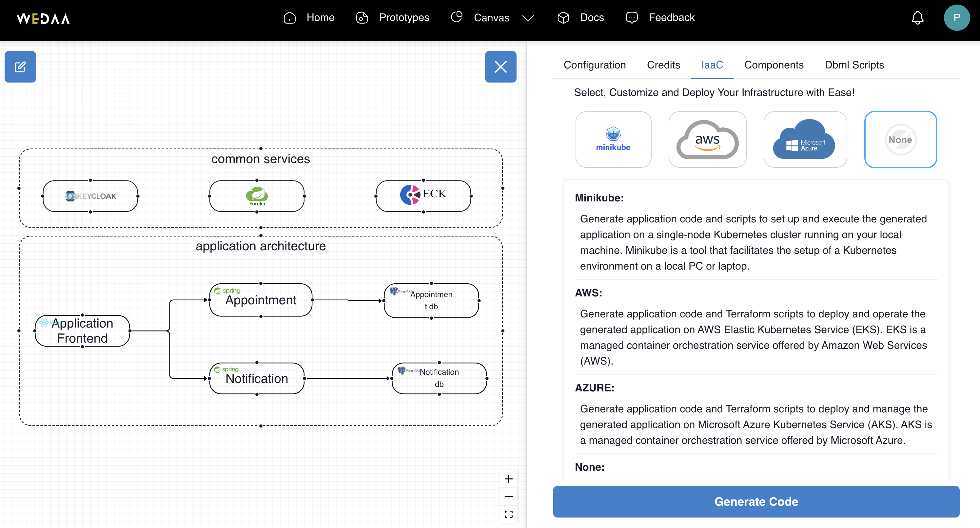Zoom out the canvas with minus
This screenshot has height=528, width=980.
click(x=509, y=497)
